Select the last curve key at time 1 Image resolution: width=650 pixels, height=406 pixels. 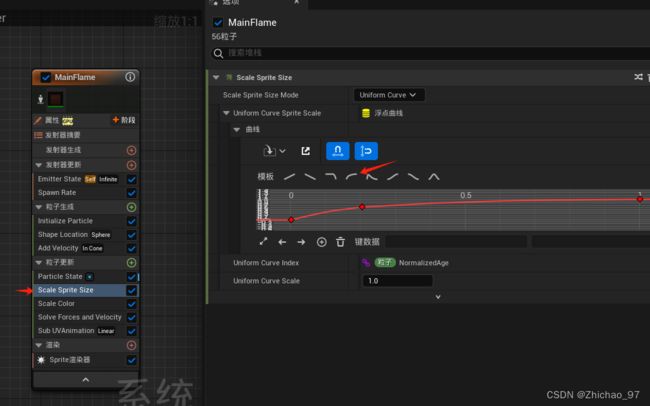640,199
